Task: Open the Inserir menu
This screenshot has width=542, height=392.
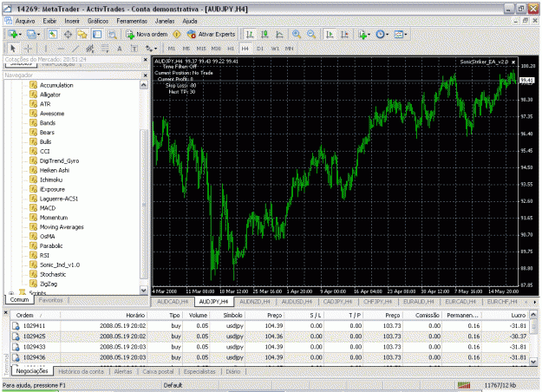Action: coord(72,21)
